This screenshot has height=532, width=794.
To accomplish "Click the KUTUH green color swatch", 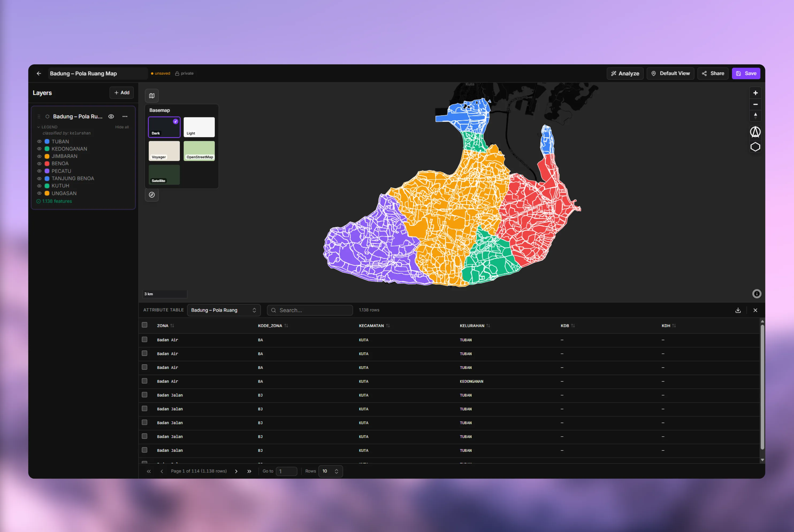I will point(47,186).
